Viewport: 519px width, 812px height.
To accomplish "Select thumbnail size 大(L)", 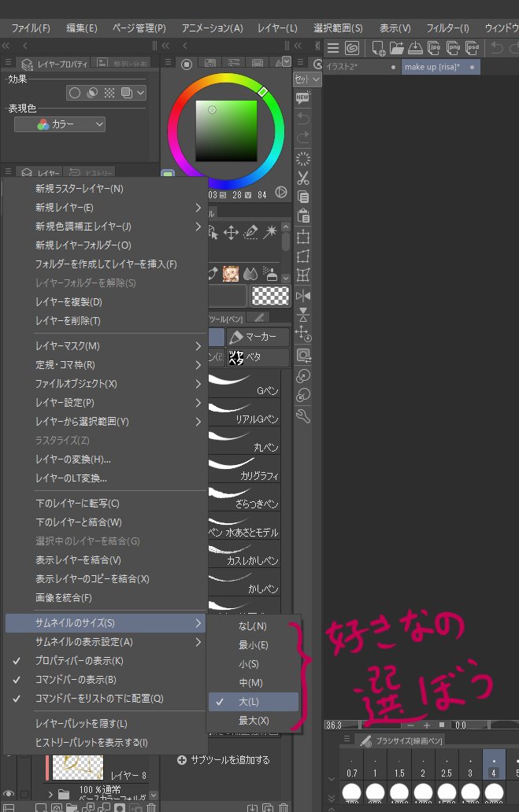I will point(254,702).
